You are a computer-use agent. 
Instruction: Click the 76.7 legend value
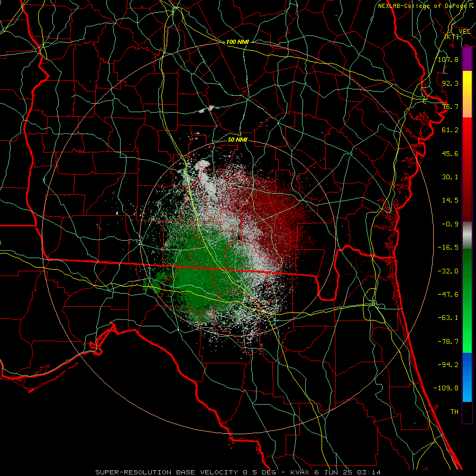tap(450, 106)
